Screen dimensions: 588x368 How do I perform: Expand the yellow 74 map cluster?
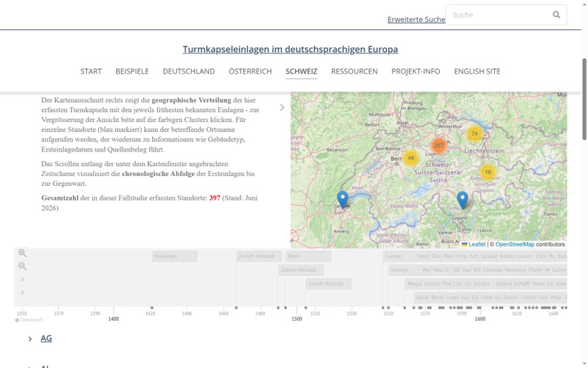(475, 134)
